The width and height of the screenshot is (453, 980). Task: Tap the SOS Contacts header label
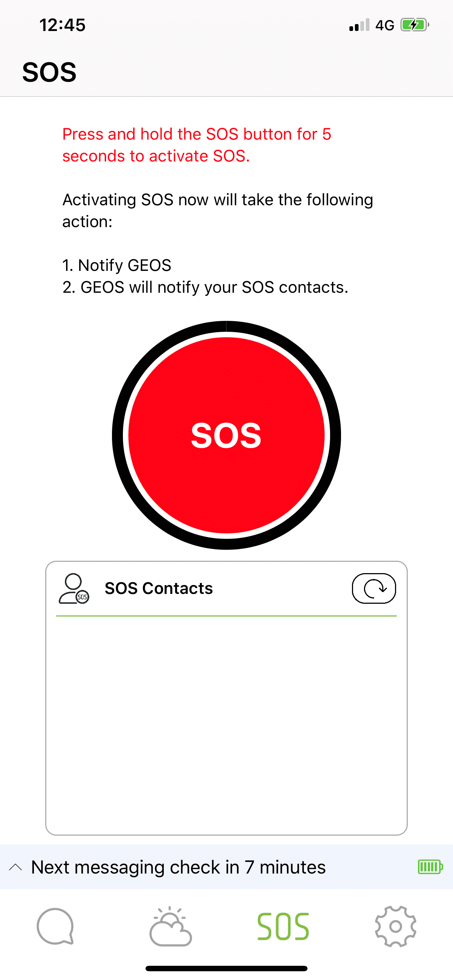point(158,588)
